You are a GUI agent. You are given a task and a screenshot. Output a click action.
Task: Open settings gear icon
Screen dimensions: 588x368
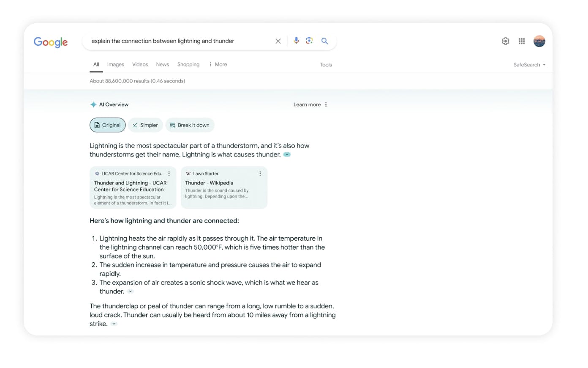click(505, 41)
